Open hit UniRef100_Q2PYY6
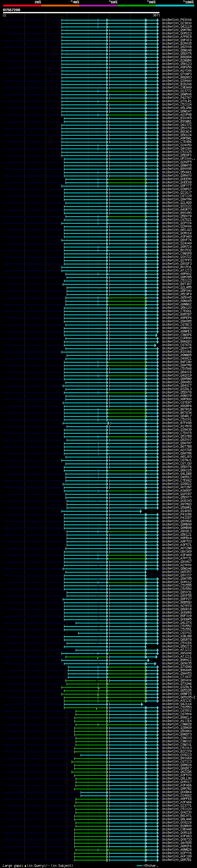197x868 pixels. click(177, 853)
